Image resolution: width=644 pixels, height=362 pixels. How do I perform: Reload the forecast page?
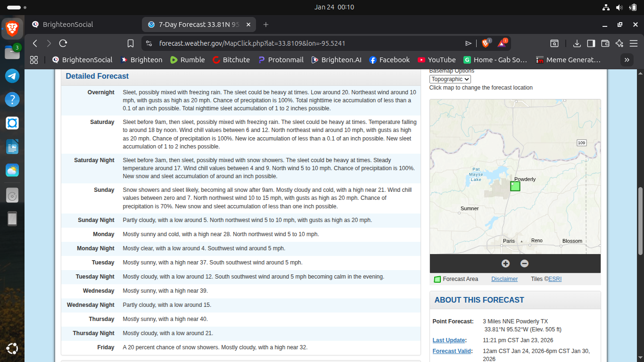63,43
